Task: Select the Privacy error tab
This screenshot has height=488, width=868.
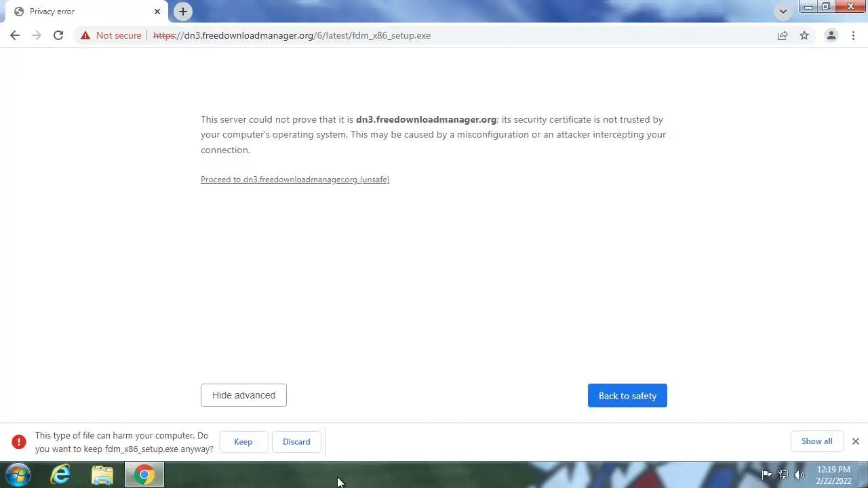Action: [85, 12]
